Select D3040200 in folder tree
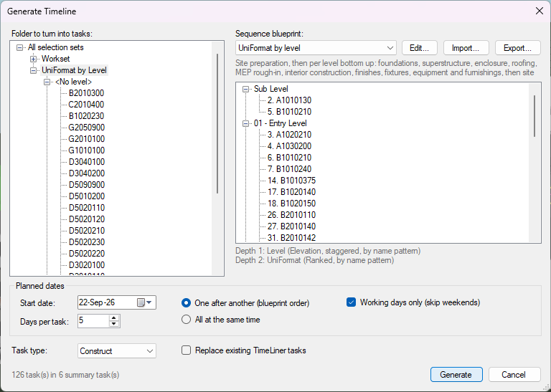 click(x=86, y=173)
